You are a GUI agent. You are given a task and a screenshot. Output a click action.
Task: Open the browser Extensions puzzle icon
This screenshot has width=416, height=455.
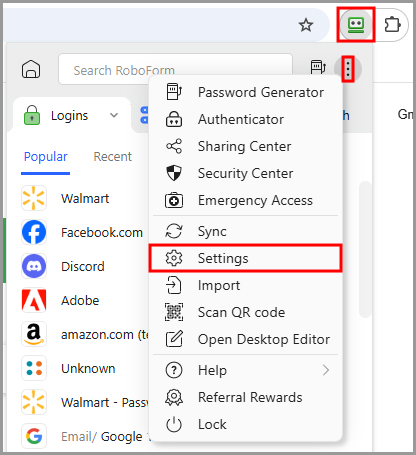tap(392, 25)
